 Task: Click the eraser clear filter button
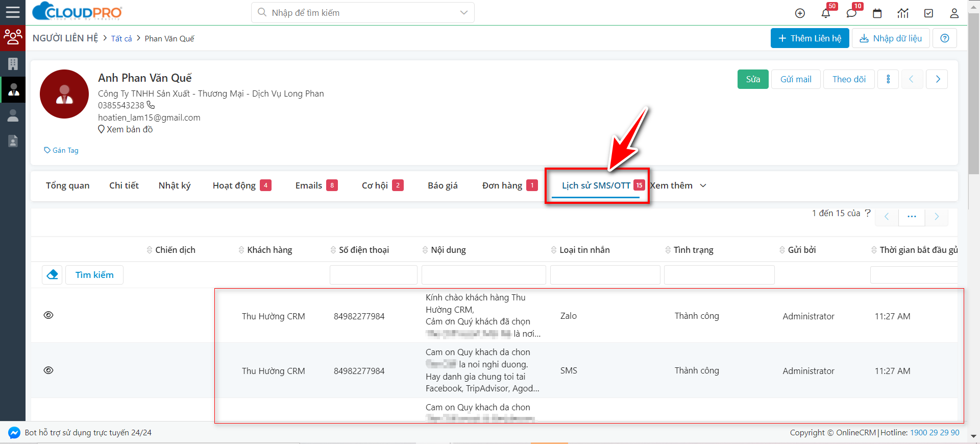(x=52, y=275)
